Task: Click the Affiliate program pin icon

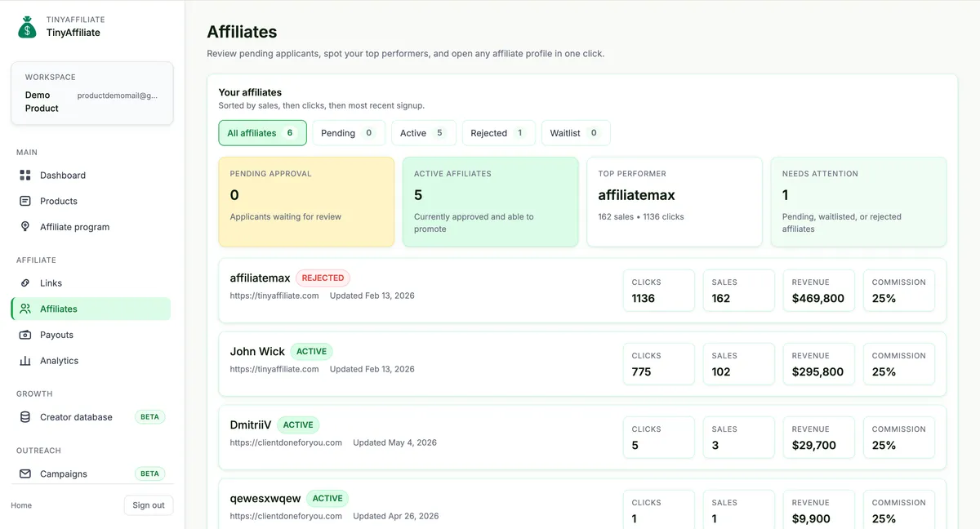Action: click(24, 227)
